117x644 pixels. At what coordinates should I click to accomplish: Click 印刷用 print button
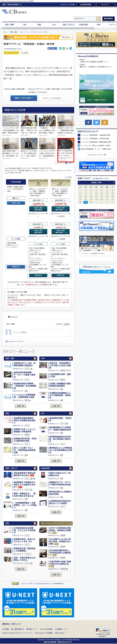(x=25, y=53)
